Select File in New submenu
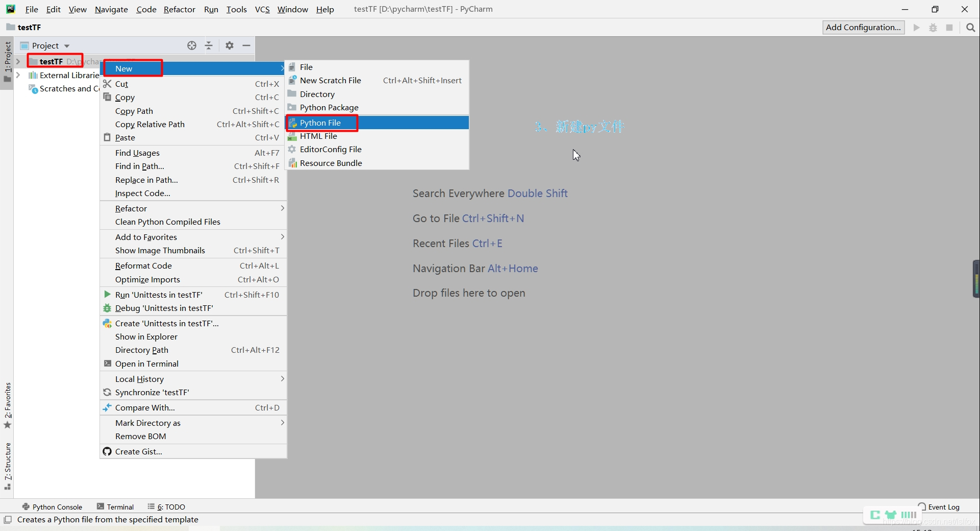The width and height of the screenshot is (980, 531). pos(377,67)
